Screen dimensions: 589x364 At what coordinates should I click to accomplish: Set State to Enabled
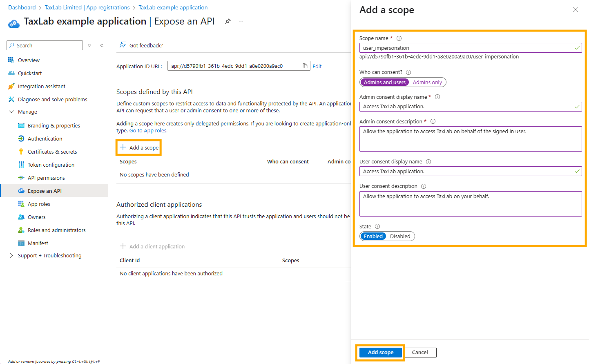coord(373,236)
